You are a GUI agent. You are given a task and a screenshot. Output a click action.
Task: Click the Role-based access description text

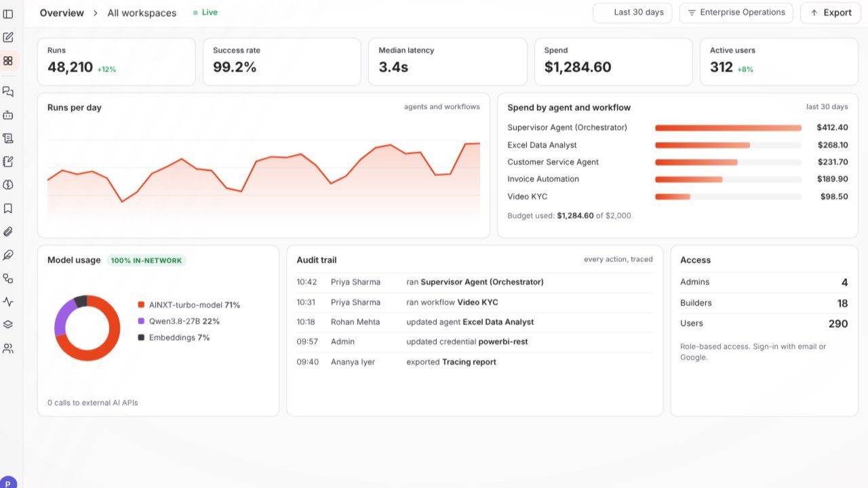point(753,352)
